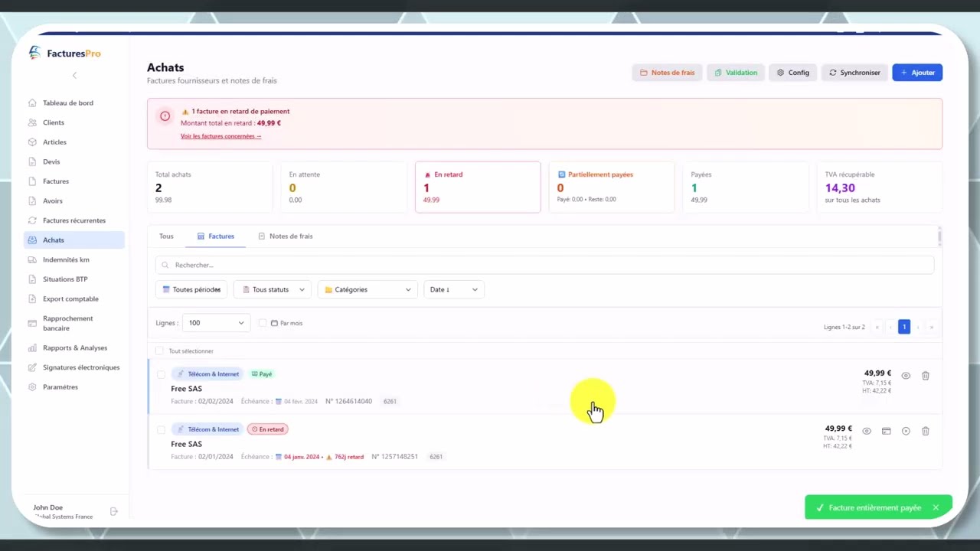View the late Free SAS invoice (eye icon)
Image resolution: width=980 pixels, height=551 pixels.
point(867,431)
